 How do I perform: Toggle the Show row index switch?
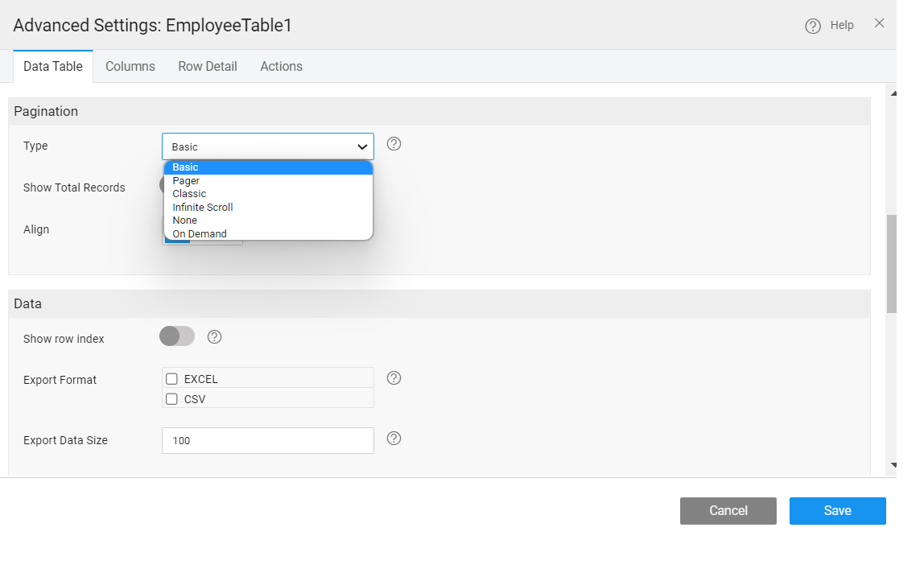click(177, 336)
